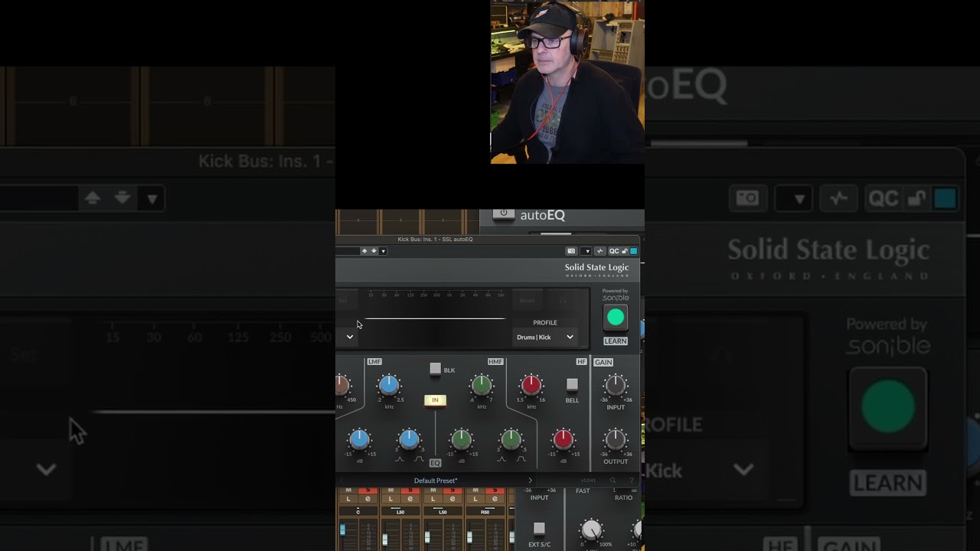Click the LMF frequency blue knob
Viewport: 980px width, 551px height.
coord(389,385)
